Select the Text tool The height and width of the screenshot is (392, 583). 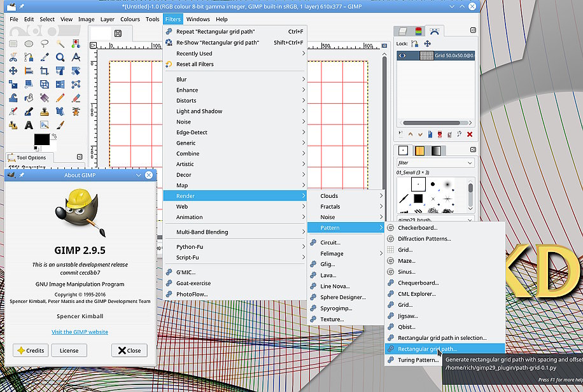click(29, 125)
